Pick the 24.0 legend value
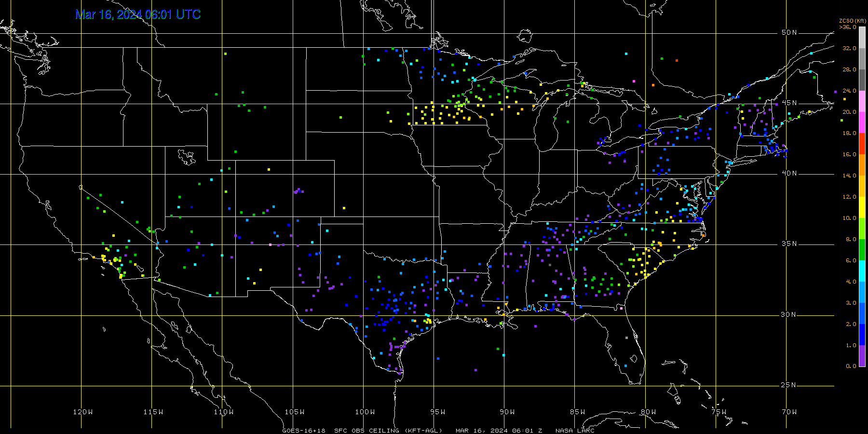This screenshot has width=868, height=434. click(850, 91)
